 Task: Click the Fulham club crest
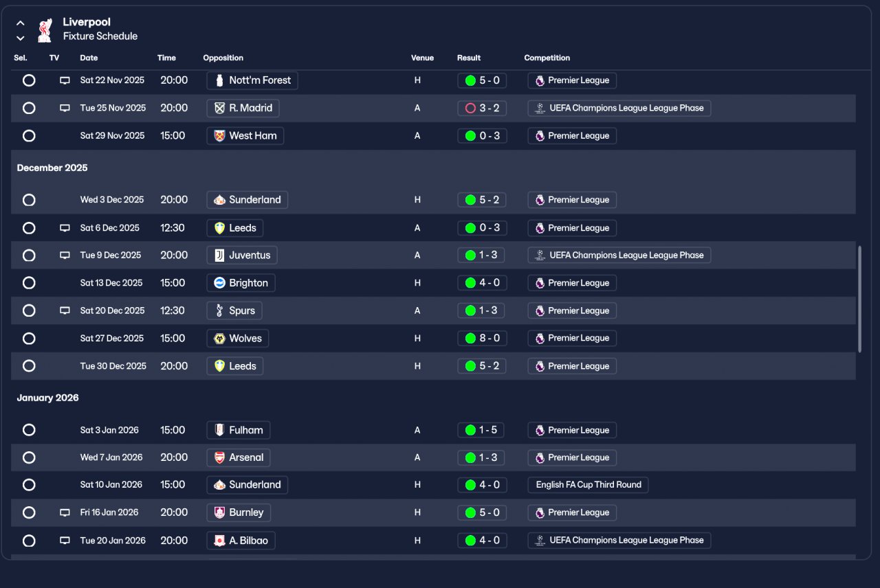pos(219,430)
